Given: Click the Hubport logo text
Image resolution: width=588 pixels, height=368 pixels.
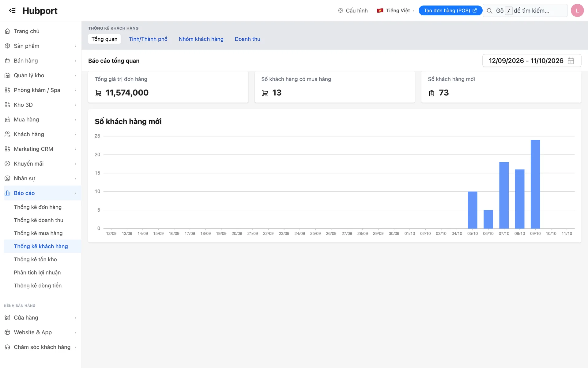Looking at the screenshot, I should tap(40, 11).
